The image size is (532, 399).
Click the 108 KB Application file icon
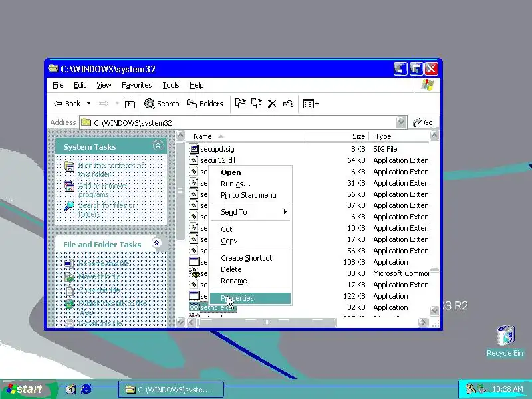pos(194,262)
